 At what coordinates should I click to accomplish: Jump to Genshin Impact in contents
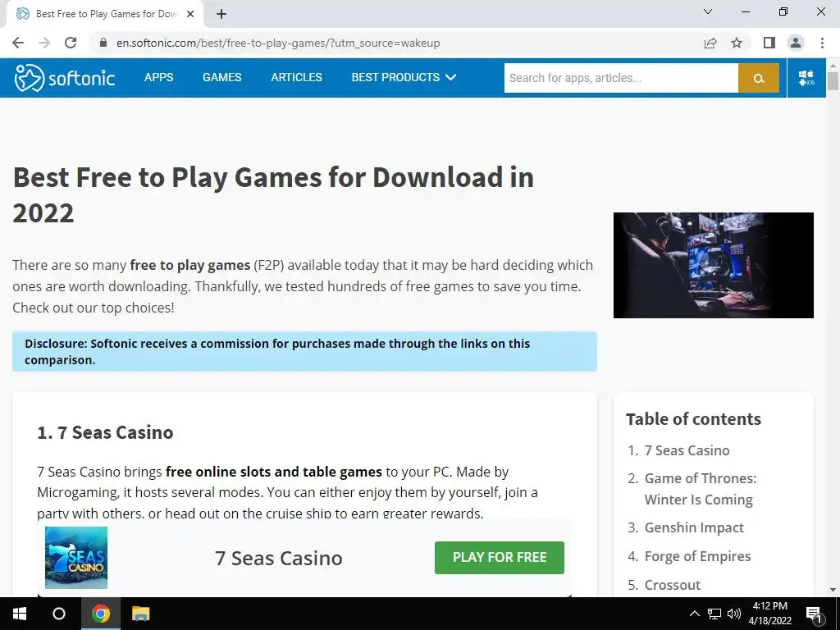coord(694,527)
